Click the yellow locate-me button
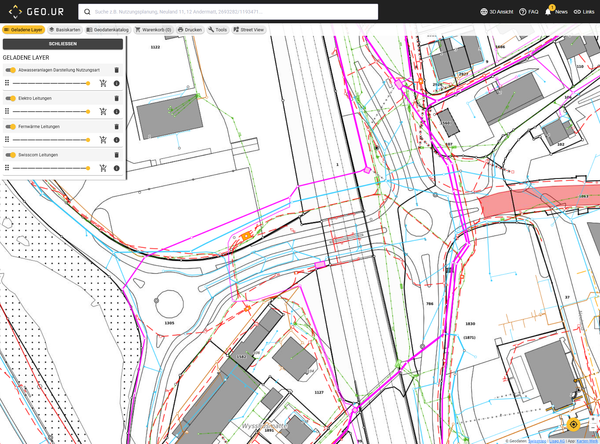Image resolution: width=600 pixels, height=444 pixels. point(573,424)
